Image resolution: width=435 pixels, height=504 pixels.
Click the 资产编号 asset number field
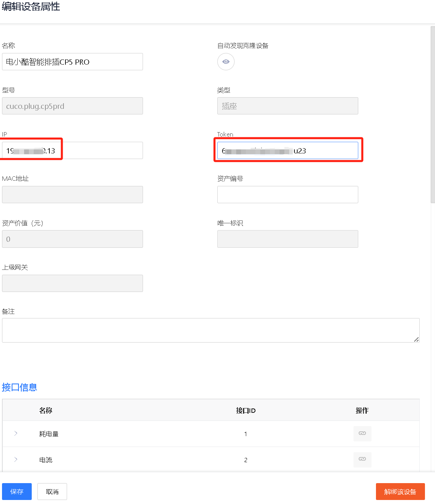288,195
